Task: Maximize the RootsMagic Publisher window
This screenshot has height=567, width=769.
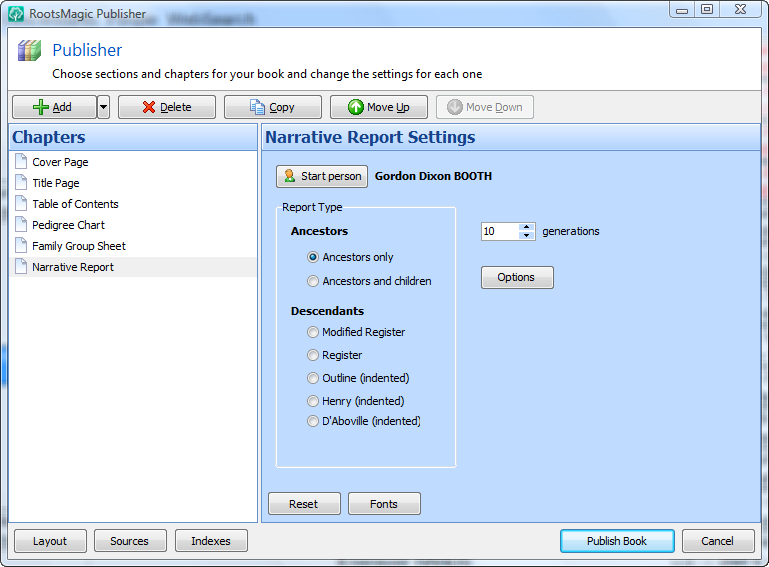Action: click(707, 9)
